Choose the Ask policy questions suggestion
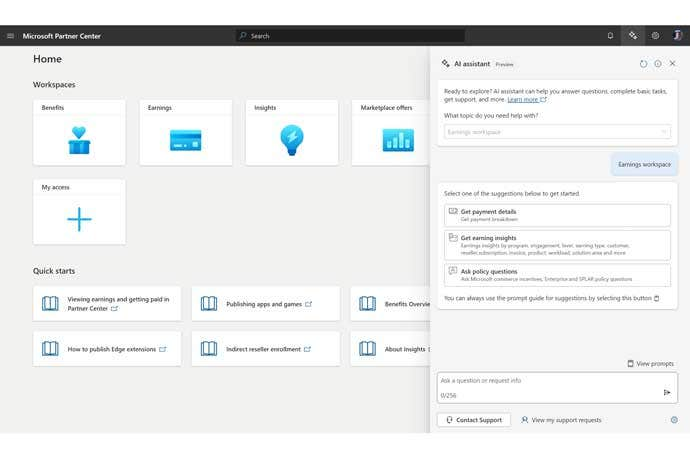 point(557,274)
